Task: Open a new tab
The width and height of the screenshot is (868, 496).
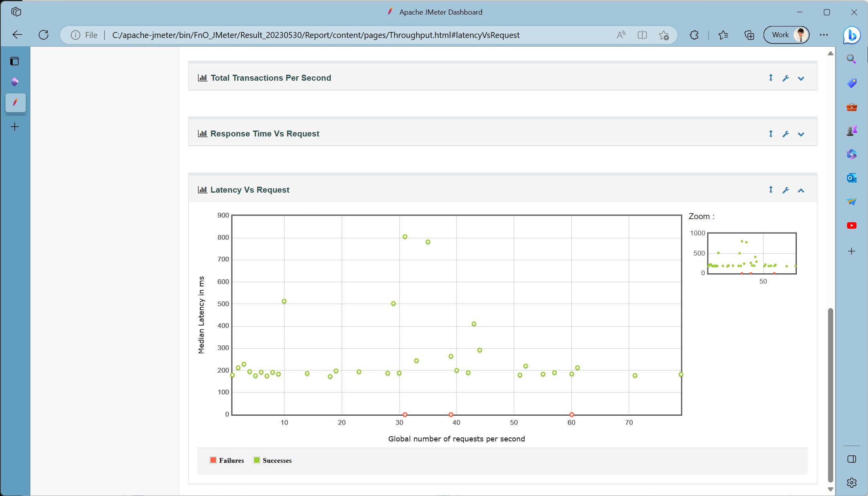Action: (15, 127)
